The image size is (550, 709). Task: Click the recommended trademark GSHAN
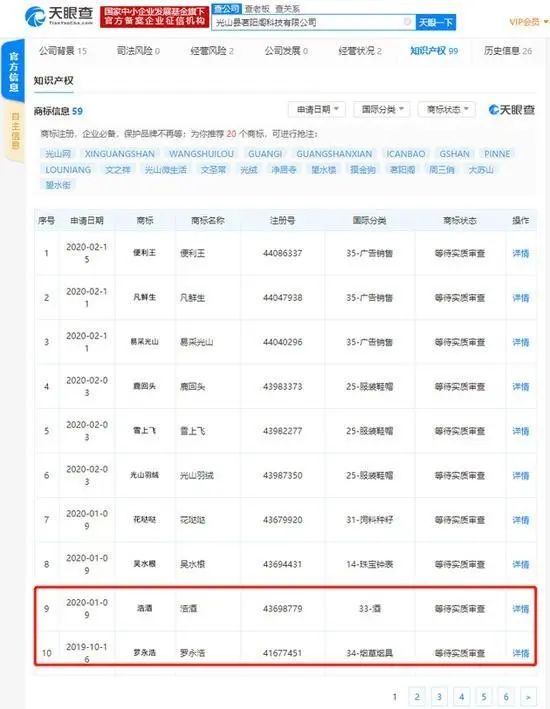[455, 154]
